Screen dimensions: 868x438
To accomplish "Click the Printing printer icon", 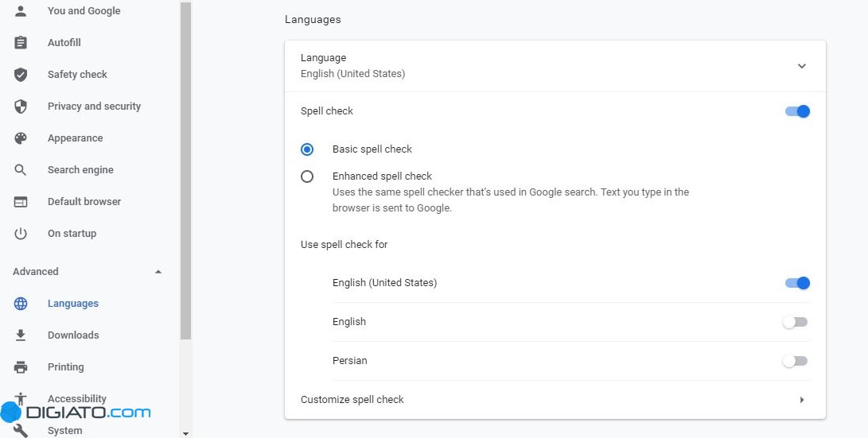I will (21, 367).
